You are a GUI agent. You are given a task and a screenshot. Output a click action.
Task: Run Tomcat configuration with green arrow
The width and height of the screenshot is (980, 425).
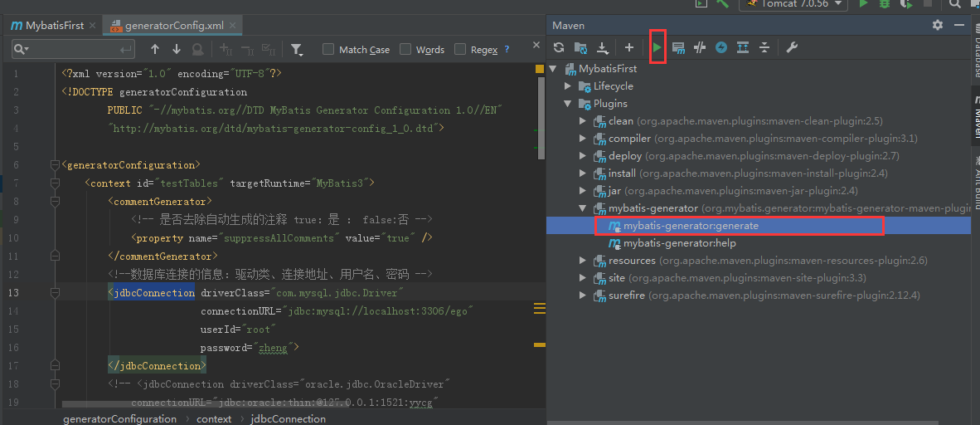[x=863, y=3]
